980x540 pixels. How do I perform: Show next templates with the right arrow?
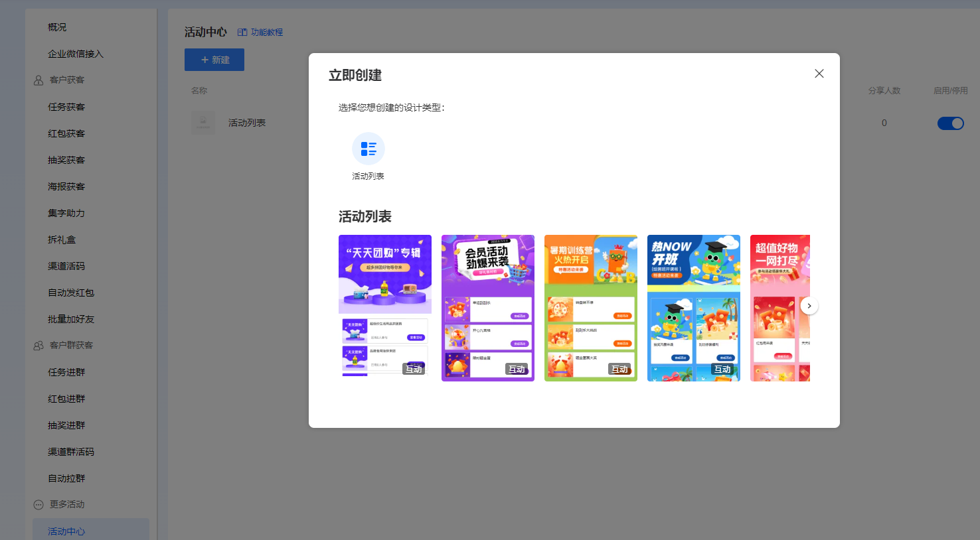(x=809, y=306)
